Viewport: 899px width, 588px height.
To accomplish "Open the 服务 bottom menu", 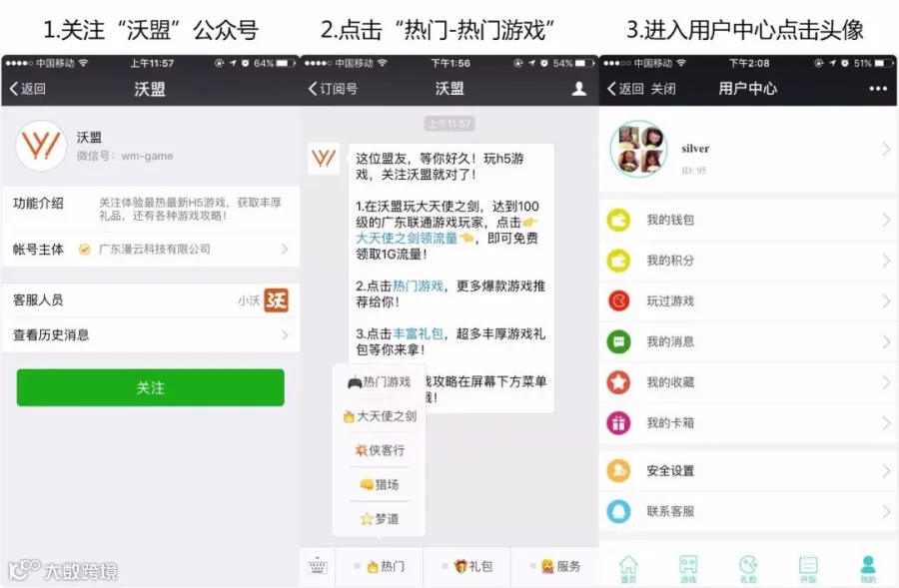I will click(x=555, y=567).
